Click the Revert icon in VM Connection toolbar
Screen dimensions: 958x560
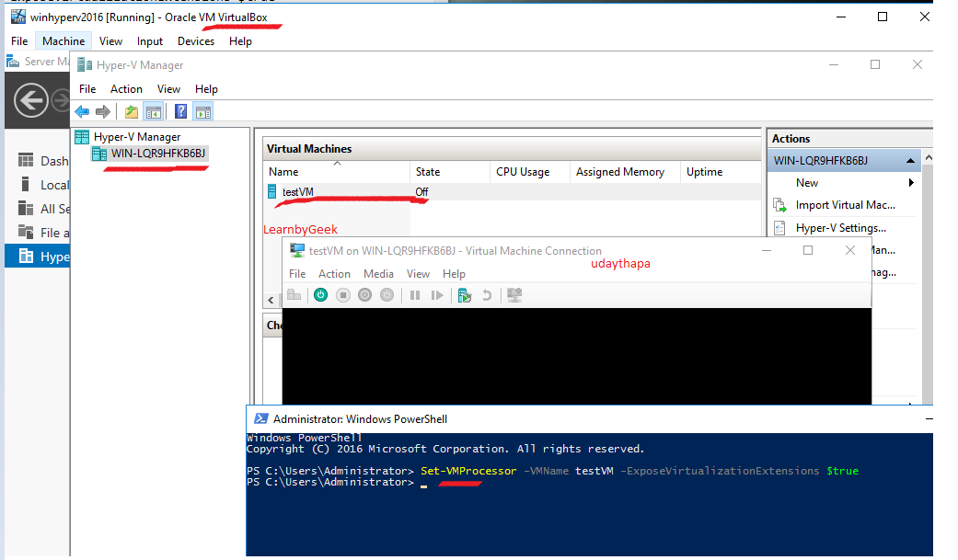click(x=487, y=294)
